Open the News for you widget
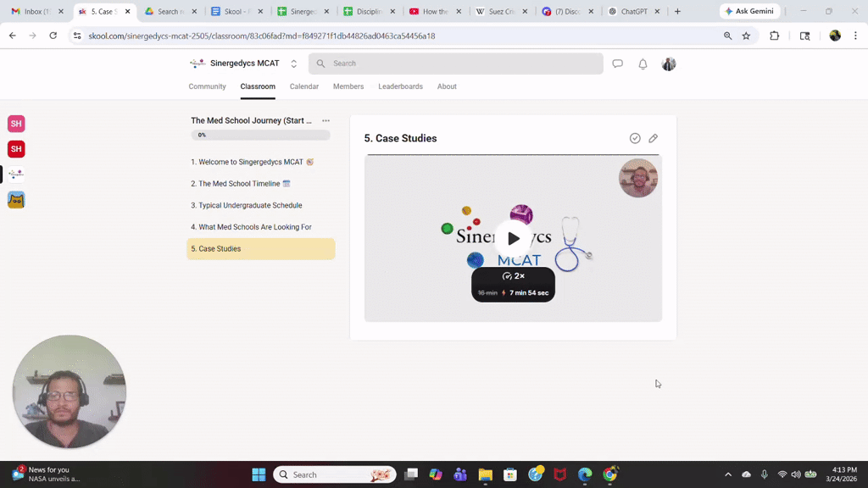This screenshot has width=868, height=488. click(46, 474)
